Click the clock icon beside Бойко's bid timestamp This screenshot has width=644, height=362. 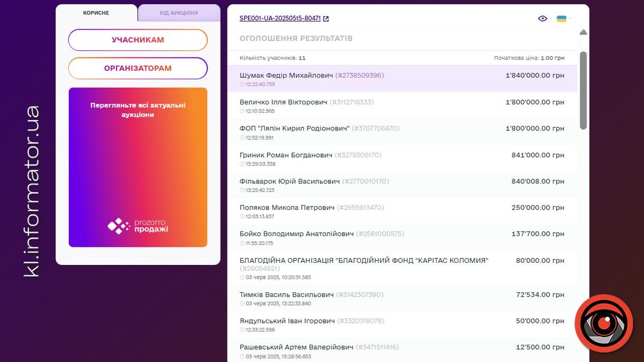click(241, 242)
